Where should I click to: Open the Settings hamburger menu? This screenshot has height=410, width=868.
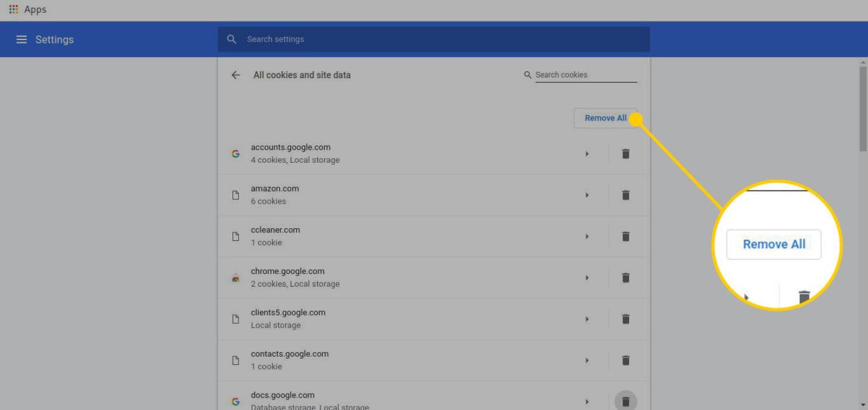[x=21, y=39]
